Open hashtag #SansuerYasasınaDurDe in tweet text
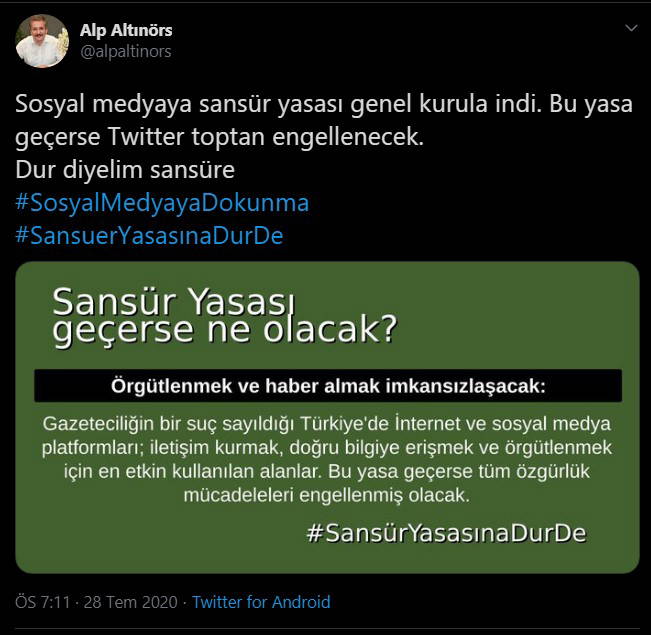This screenshot has height=635, width=651. pos(149,235)
